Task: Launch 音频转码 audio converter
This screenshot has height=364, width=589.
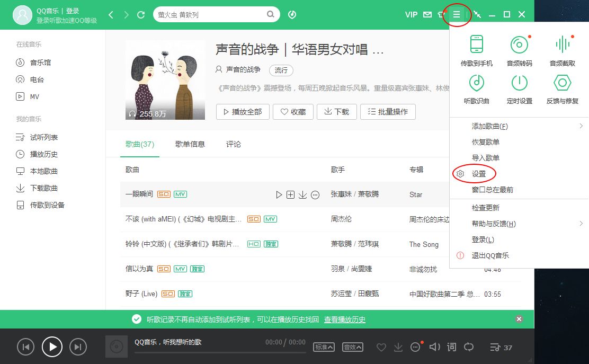Action: (x=519, y=51)
